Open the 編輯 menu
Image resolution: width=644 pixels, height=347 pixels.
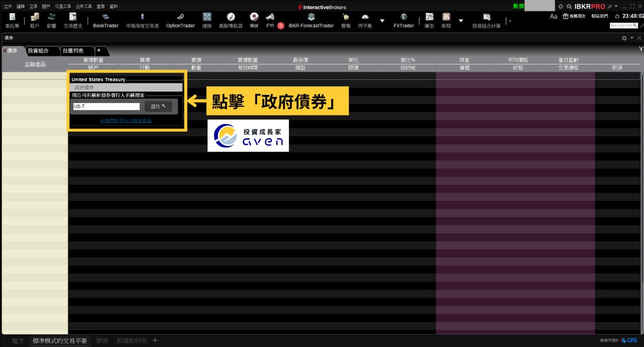(x=21, y=7)
